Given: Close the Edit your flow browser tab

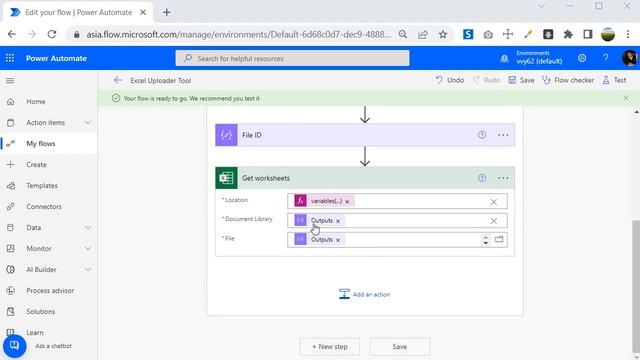Looking at the screenshot, I should click(143, 12).
